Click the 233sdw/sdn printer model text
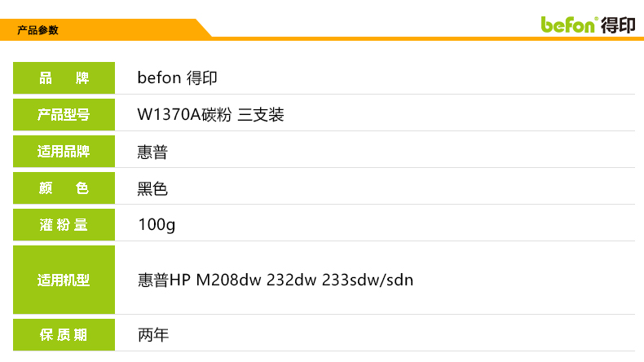 click(x=368, y=280)
